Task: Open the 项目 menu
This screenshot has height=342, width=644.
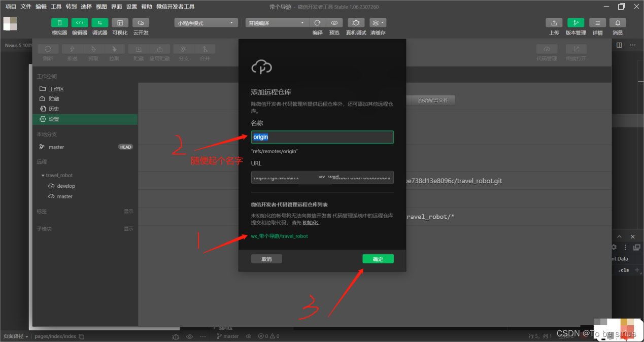Action: click(11, 7)
